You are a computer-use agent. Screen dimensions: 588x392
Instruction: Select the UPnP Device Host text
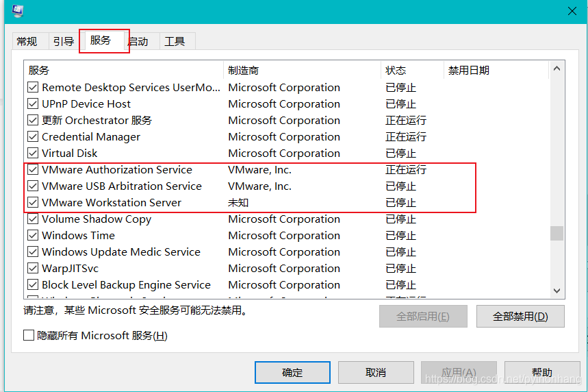[86, 104]
